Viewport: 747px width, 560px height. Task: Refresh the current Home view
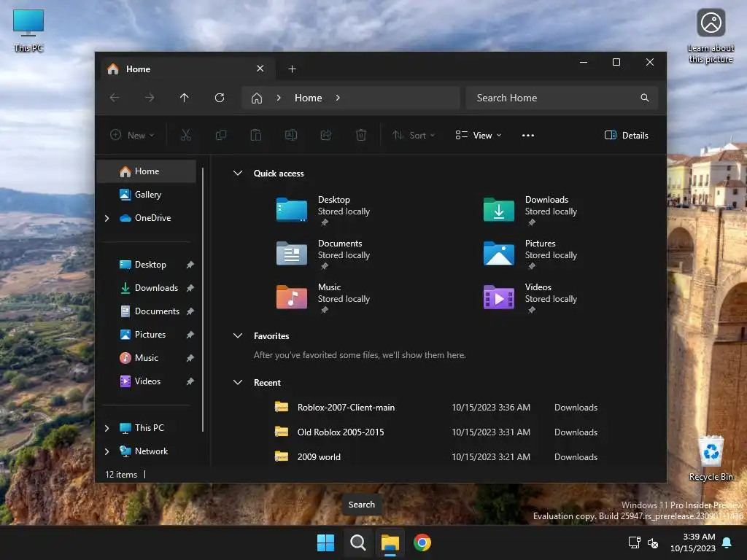pyautogui.click(x=220, y=98)
